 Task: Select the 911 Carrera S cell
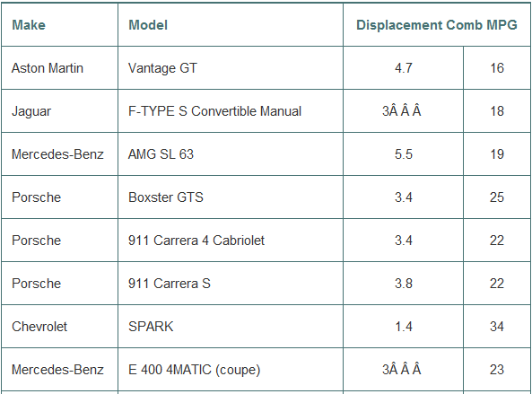pos(231,284)
